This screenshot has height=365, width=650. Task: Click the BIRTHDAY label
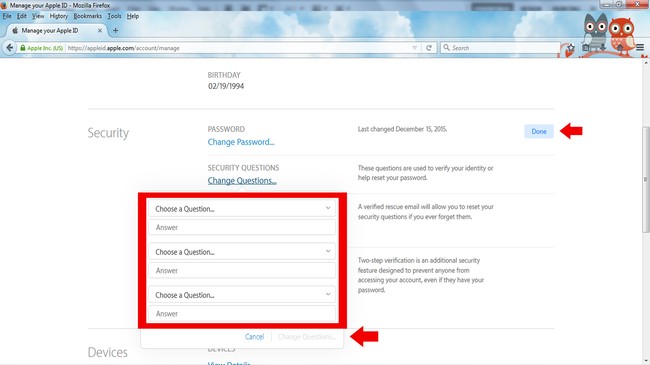tap(224, 75)
